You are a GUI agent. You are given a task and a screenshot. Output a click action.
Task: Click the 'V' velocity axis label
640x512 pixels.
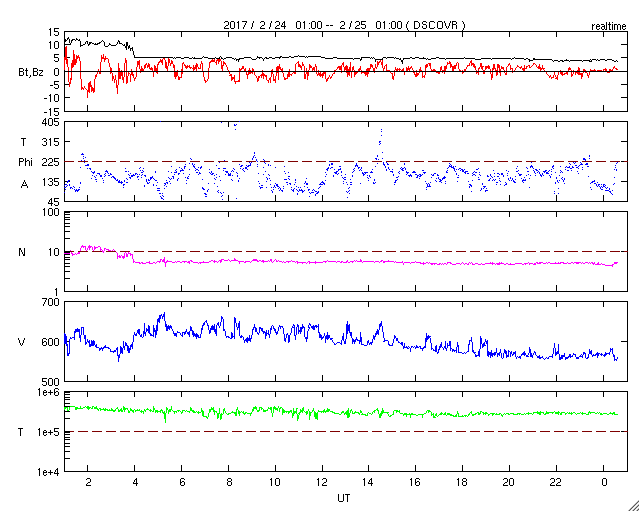22,342
